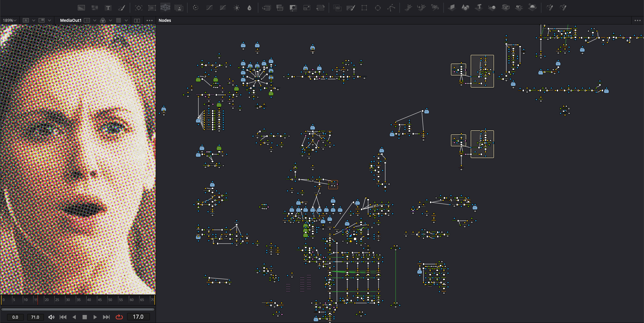Open the viewer LUT dropdown arrow
This screenshot has height=323, width=644.
coord(49,20)
